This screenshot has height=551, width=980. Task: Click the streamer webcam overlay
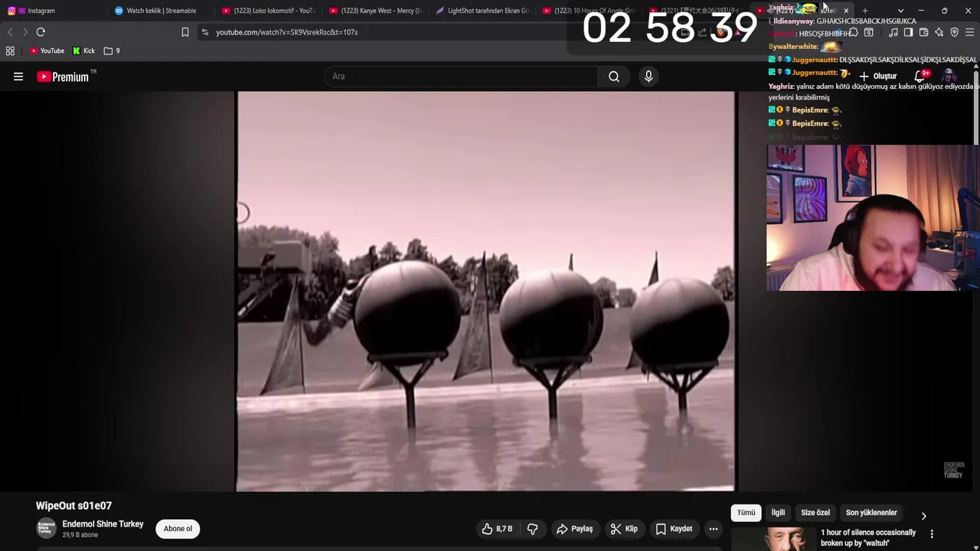coord(873,218)
